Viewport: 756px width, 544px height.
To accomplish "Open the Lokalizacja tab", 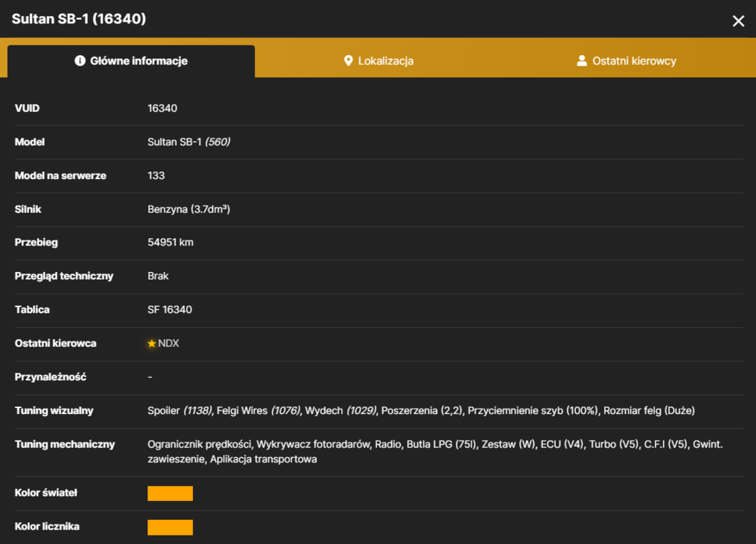I will click(x=379, y=61).
